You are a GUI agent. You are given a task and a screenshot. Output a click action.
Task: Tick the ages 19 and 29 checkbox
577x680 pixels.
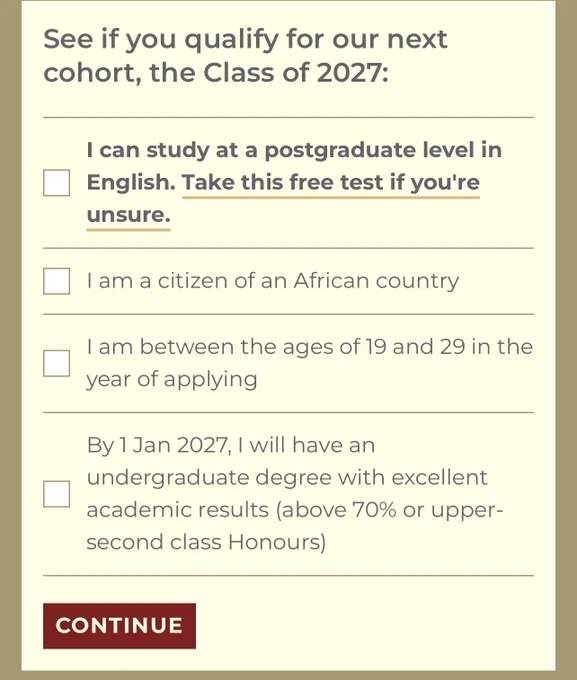[56, 363]
